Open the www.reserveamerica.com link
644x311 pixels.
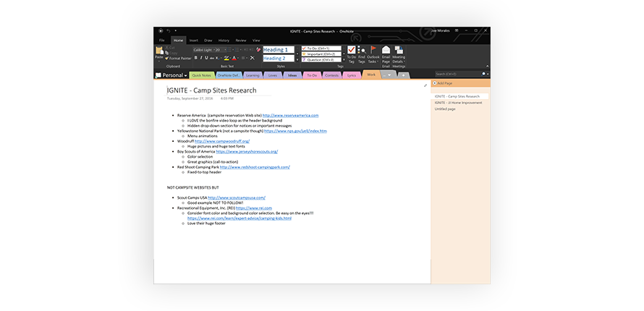coord(290,115)
